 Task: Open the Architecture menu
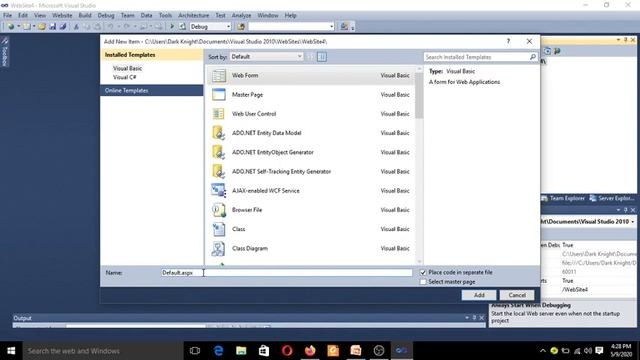tap(193, 16)
